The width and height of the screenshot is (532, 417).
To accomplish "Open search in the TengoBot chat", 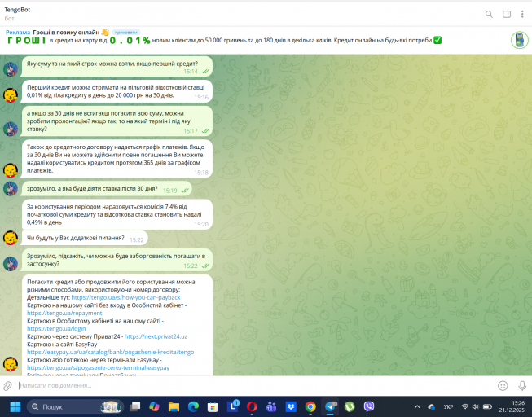I will 489,14.
